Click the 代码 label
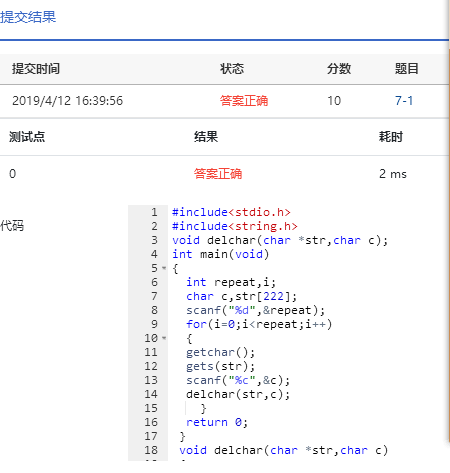 (12, 226)
